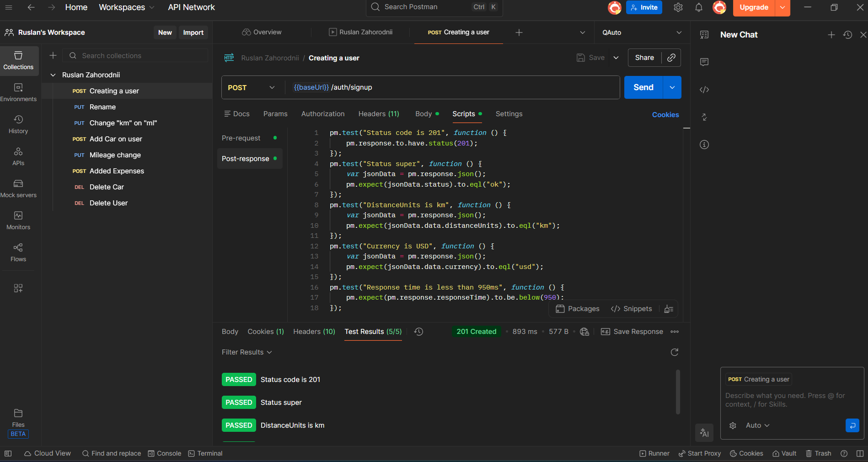This screenshot has width=868, height=462.
Task: Open the code snippet panel icon
Action: [x=704, y=90]
